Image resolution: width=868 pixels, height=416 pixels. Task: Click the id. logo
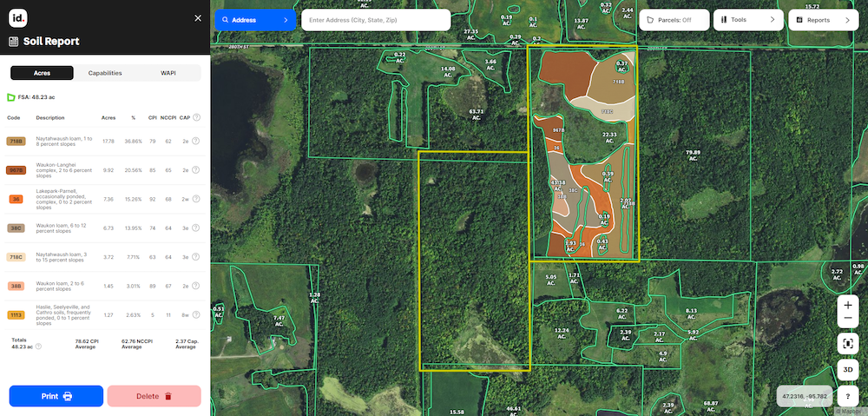click(17, 17)
